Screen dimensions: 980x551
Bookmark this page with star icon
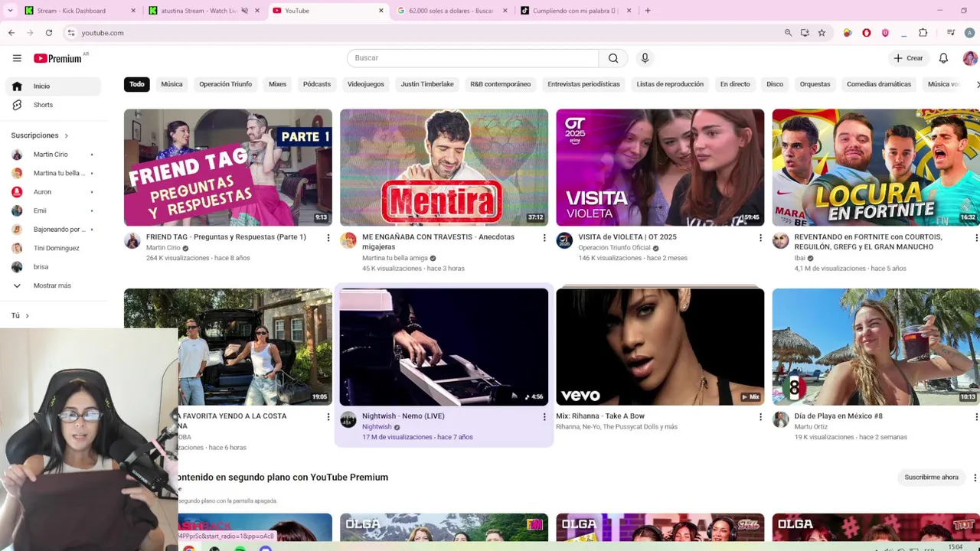pos(822,33)
